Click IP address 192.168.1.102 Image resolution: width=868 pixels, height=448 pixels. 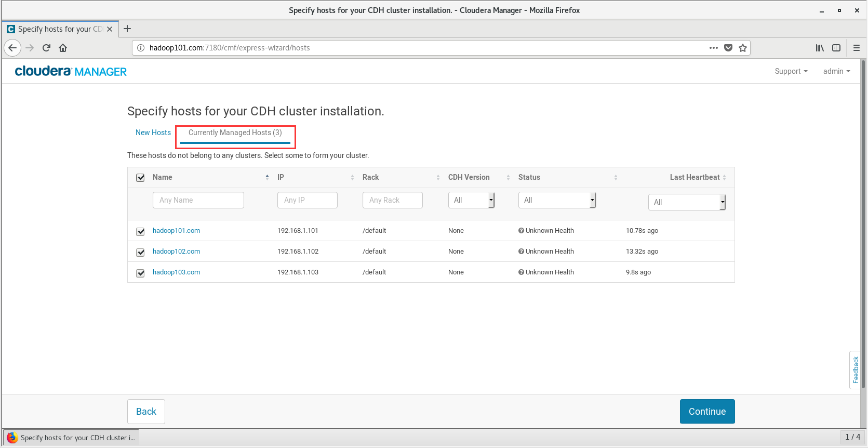pos(298,252)
